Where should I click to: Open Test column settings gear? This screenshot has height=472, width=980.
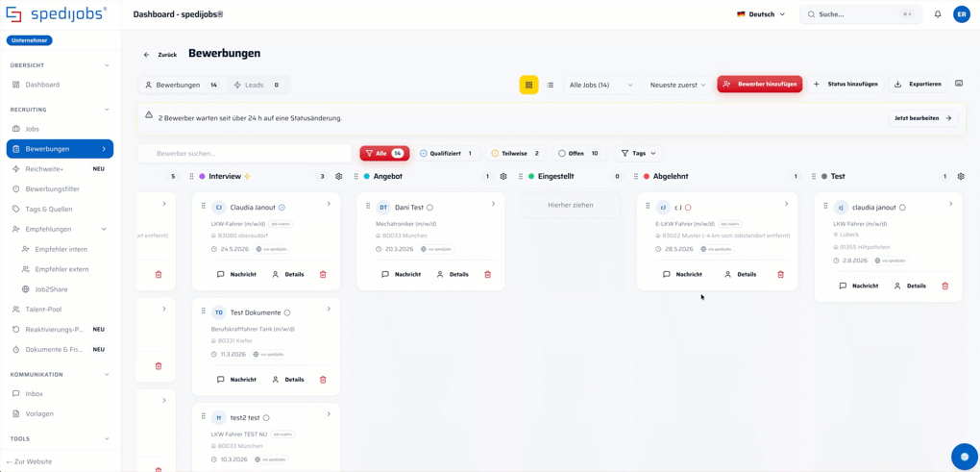pos(961,176)
